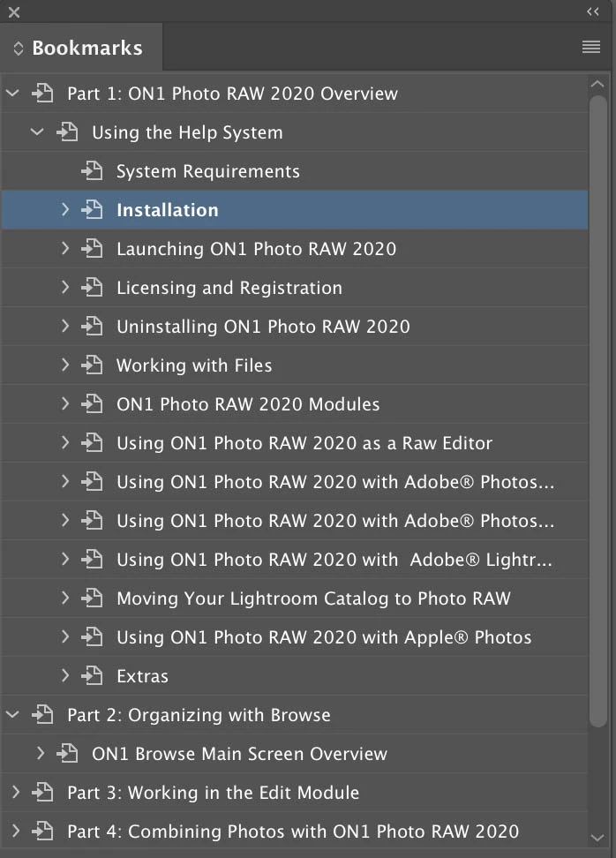
Task: Expand Using ON1 Photo RAW as a Raw Editor
Action: pos(65,442)
